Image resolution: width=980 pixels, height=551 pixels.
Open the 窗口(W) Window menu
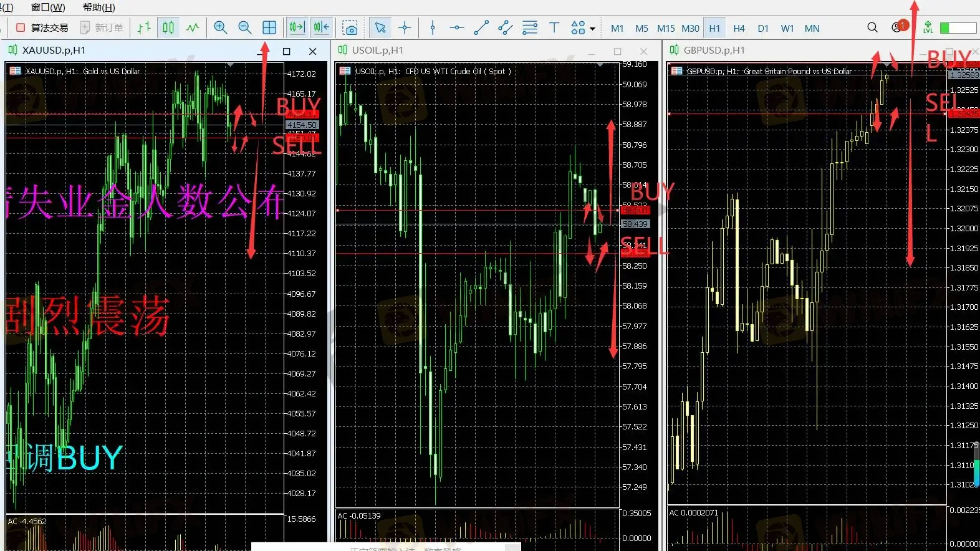coord(48,7)
